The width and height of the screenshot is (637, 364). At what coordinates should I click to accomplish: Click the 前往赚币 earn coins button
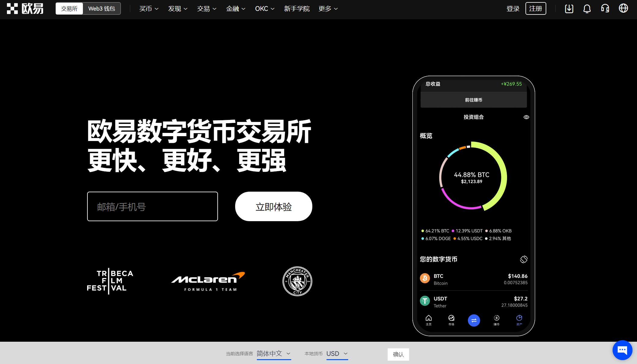coord(473,100)
